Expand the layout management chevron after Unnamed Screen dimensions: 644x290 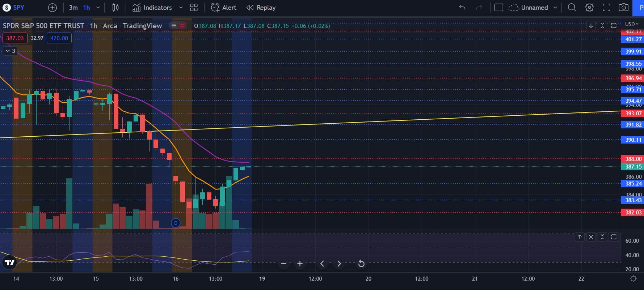coord(555,8)
